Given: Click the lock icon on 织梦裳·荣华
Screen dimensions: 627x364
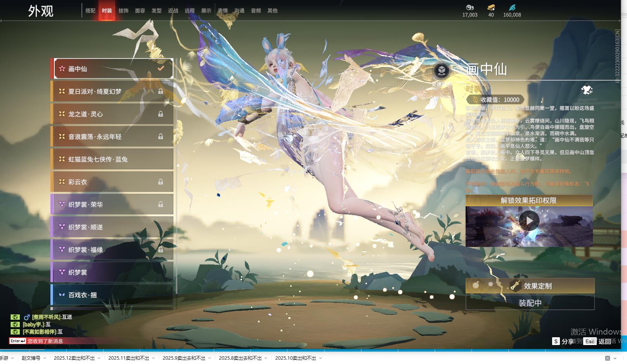Looking at the screenshot, I should [x=161, y=204].
